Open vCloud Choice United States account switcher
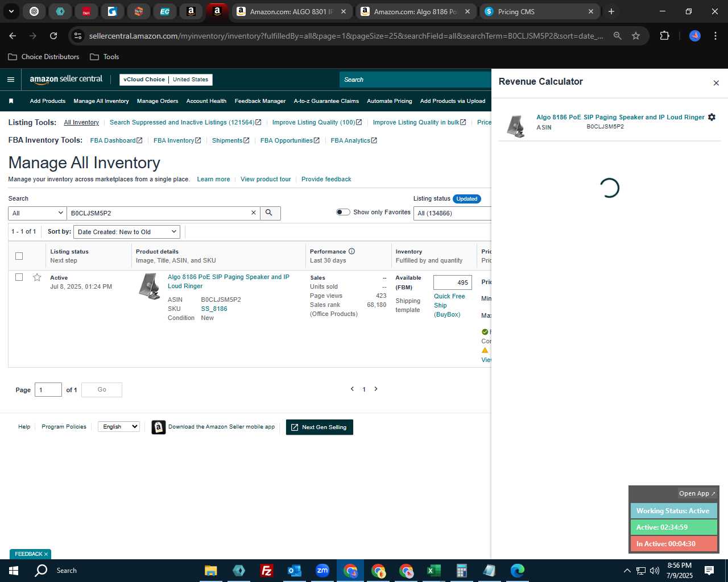Image resolution: width=728 pixels, height=582 pixels. [x=166, y=80]
